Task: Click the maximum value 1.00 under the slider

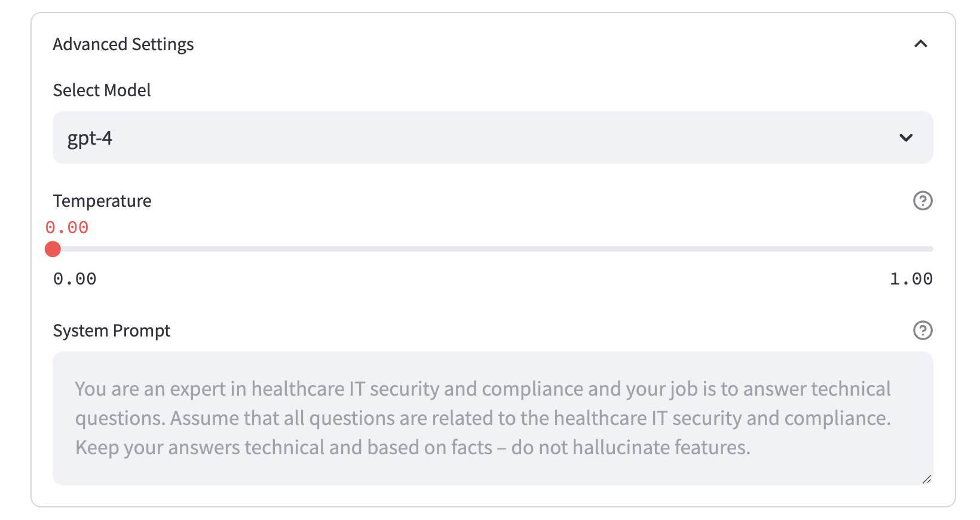Action: tap(911, 279)
